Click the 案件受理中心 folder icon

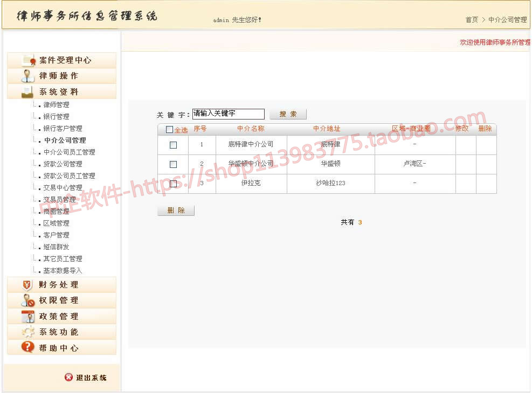pyautogui.click(x=28, y=60)
